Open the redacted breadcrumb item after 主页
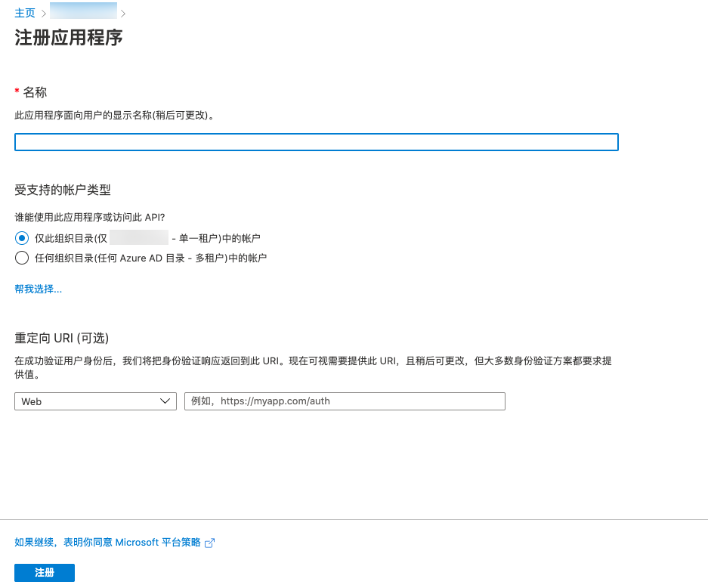The image size is (708, 588). [83, 12]
